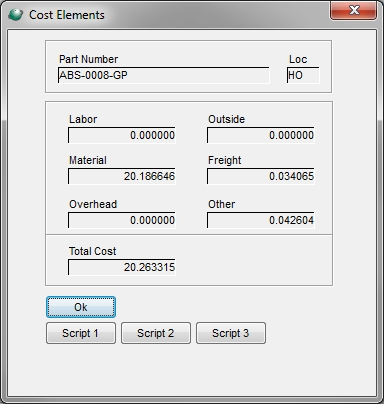Run Script 1
The width and height of the screenshot is (384, 404).
click(x=81, y=333)
